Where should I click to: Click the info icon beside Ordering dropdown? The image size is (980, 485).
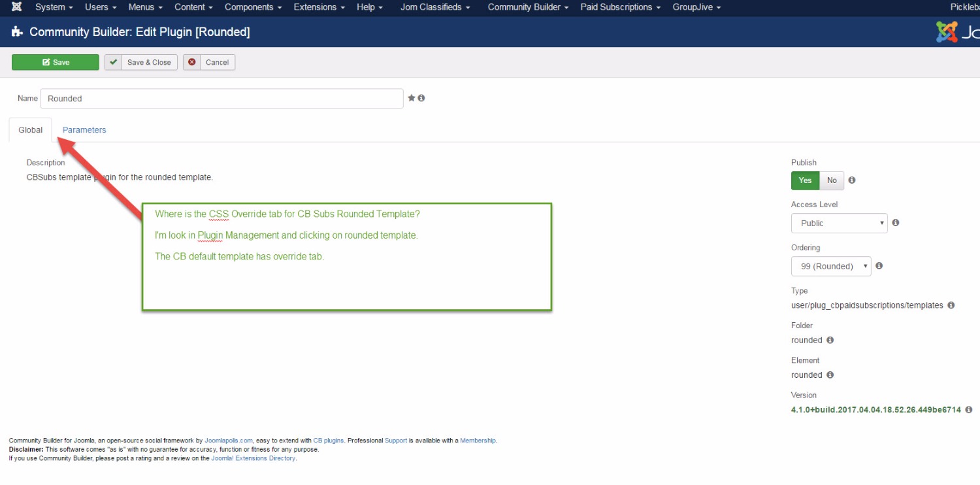click(879, 266)
